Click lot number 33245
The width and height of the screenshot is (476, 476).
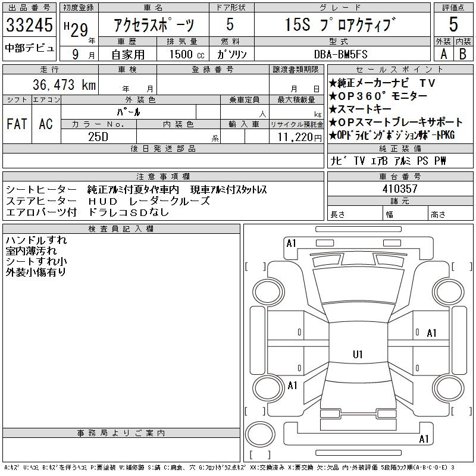tap(29, 25)
